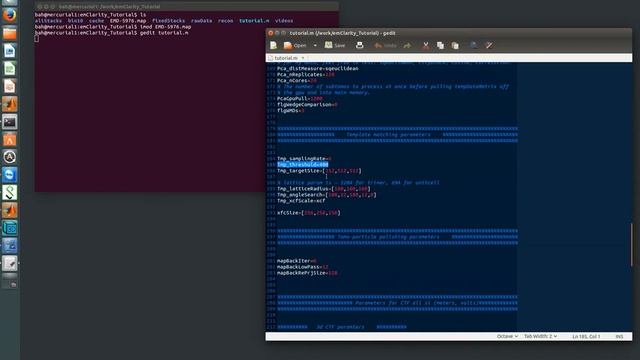This screenshot has width=640, height=360.
Task: Click the terminal window title bar
Action: tap(187, 7)
